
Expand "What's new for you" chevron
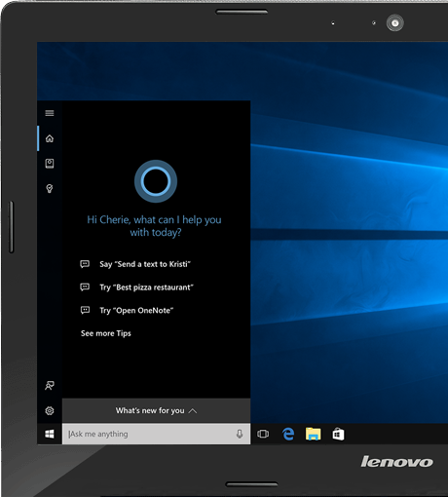click(x=193, y=411)
